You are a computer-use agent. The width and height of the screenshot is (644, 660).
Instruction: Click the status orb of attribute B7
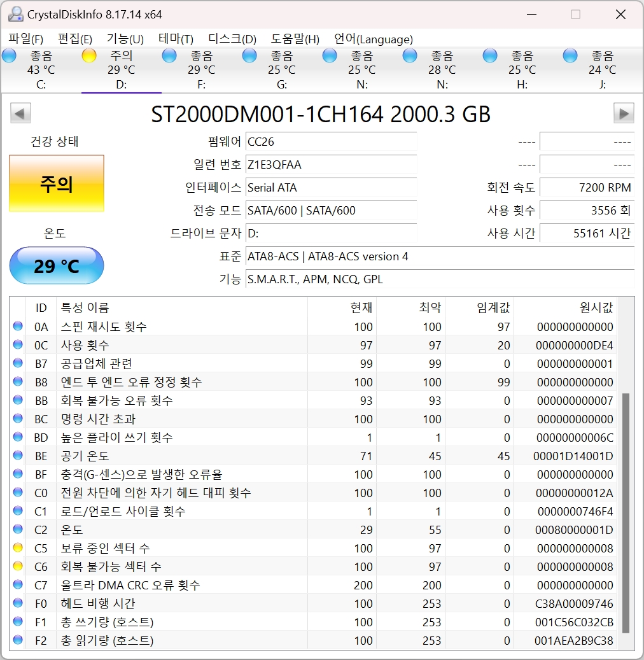coord(18,363)
